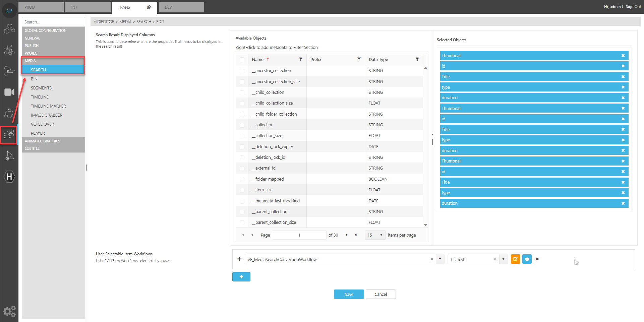Select TIMELINE MARKER in the sidebar
This screenshot has width=644, height=322.
coord(48,106)
